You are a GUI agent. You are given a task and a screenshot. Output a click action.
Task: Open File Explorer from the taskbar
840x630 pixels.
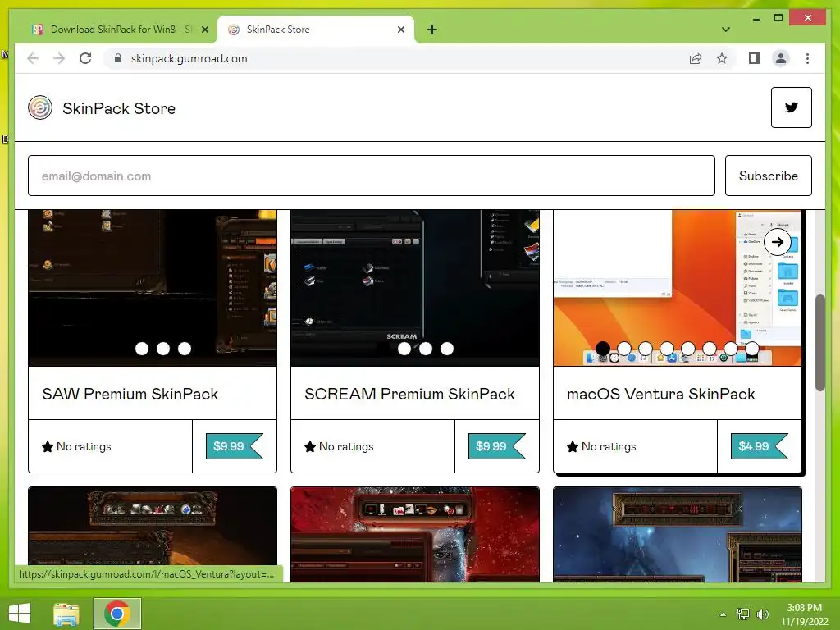pos(66,614)
